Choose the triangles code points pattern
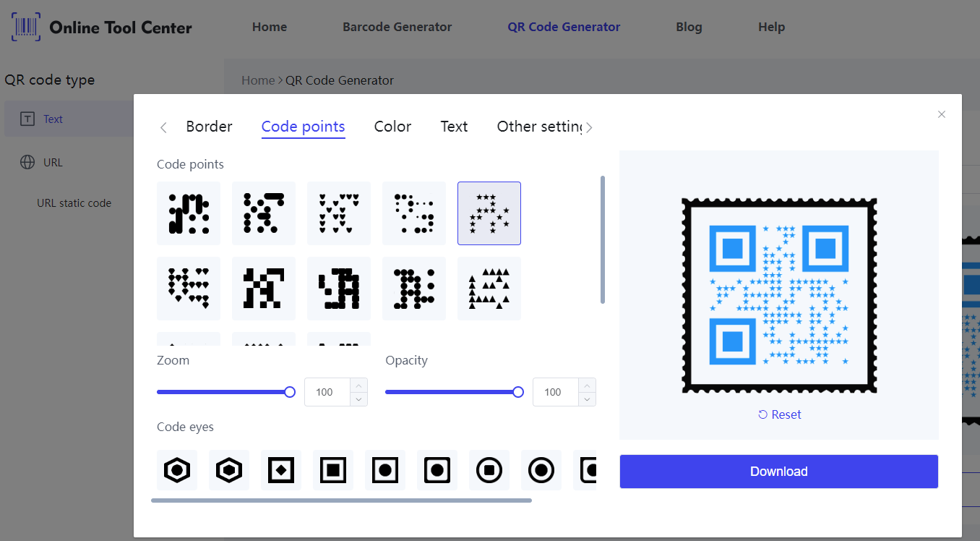The height and width of the screenshot is (541, 980). click(489, 289)
